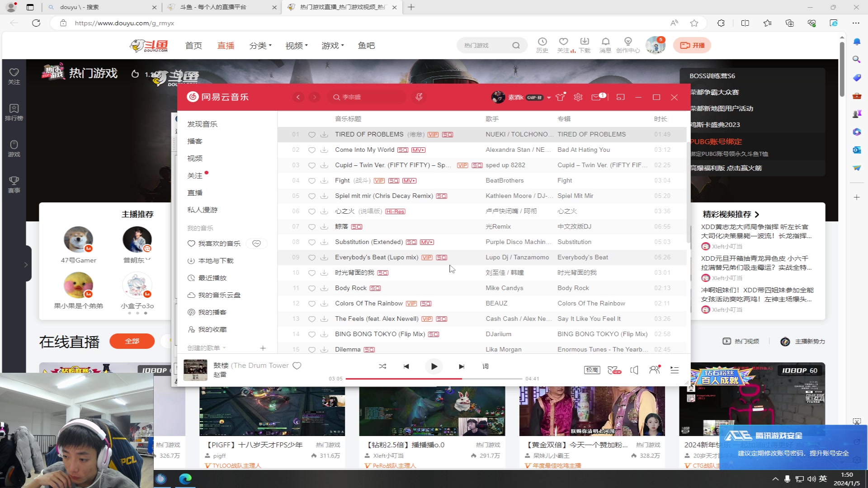Viewport: 868px width, 488px height.
Task: Like the song TIRED OF PROBLEMS
Action: pyautogui.click(x=312, y=135)
